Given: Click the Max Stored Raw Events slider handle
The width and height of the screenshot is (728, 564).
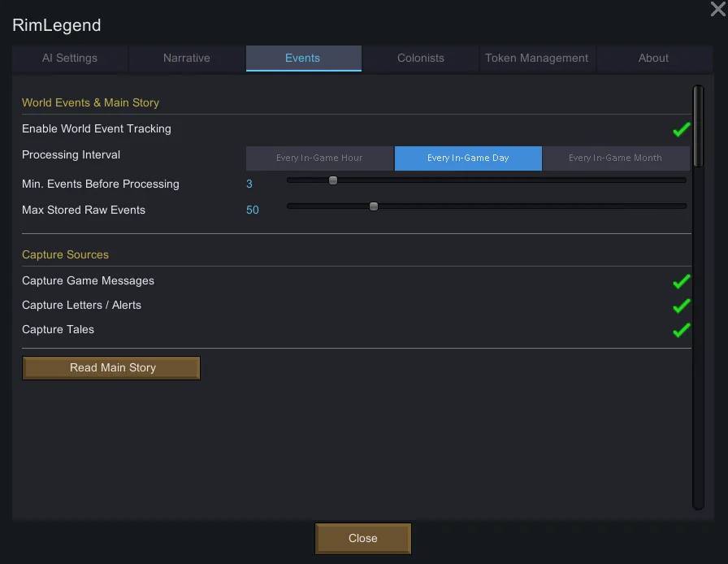Looking at the screenshot, I should pyautogui.click(x=374, y=206).
